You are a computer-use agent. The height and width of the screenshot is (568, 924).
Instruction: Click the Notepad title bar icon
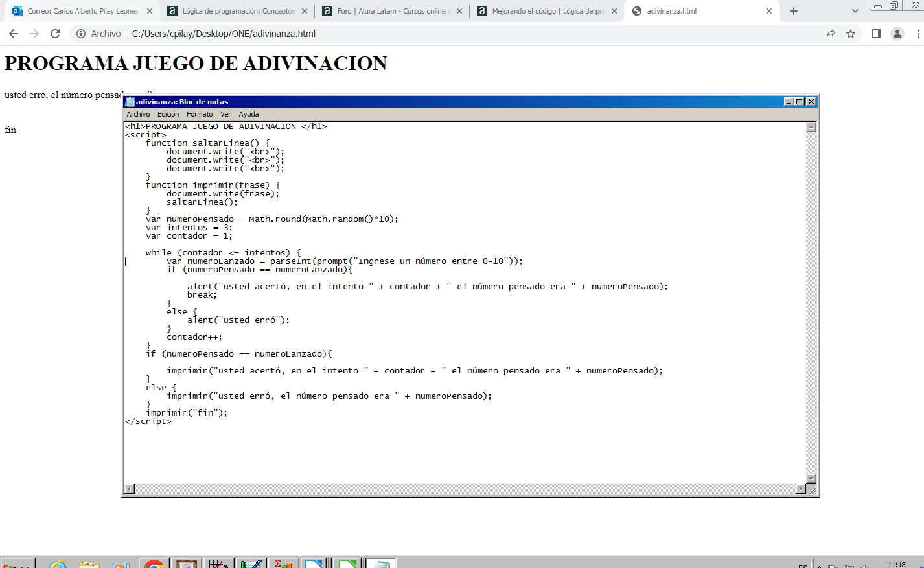click(130, 102)
